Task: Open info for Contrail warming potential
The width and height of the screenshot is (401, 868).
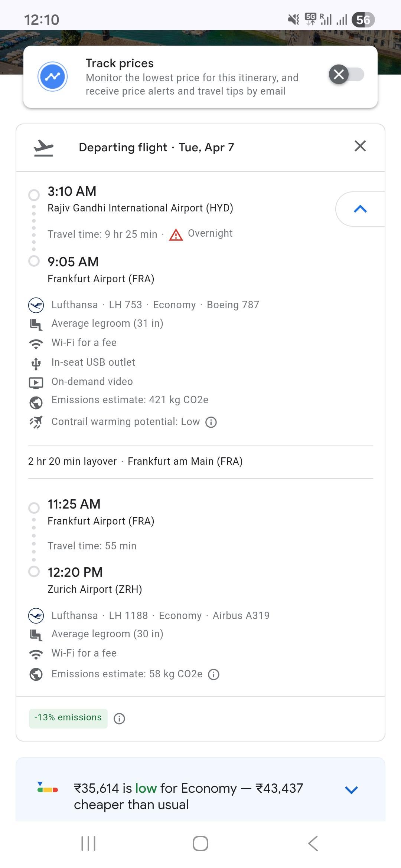Action: point(211,422)
